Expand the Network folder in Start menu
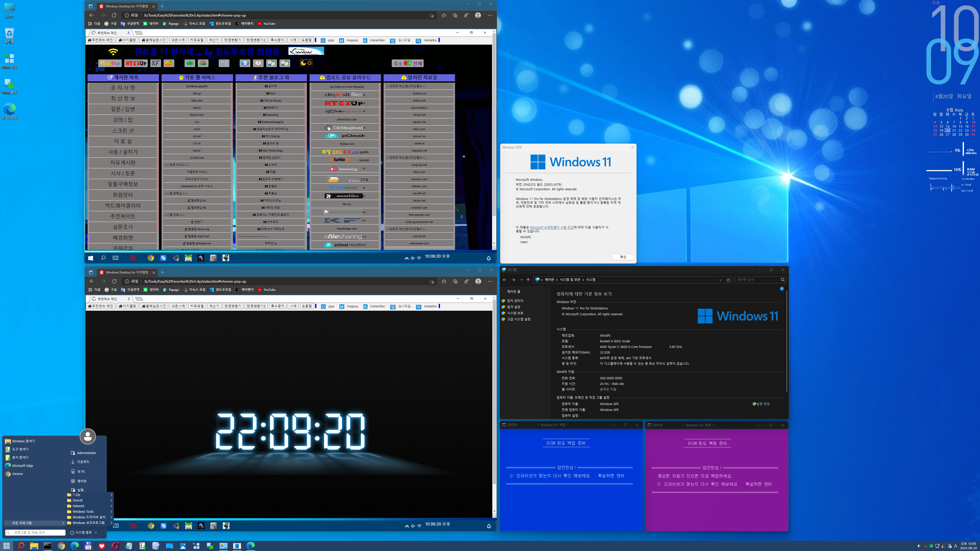980x551 pixels. point(90,506)
